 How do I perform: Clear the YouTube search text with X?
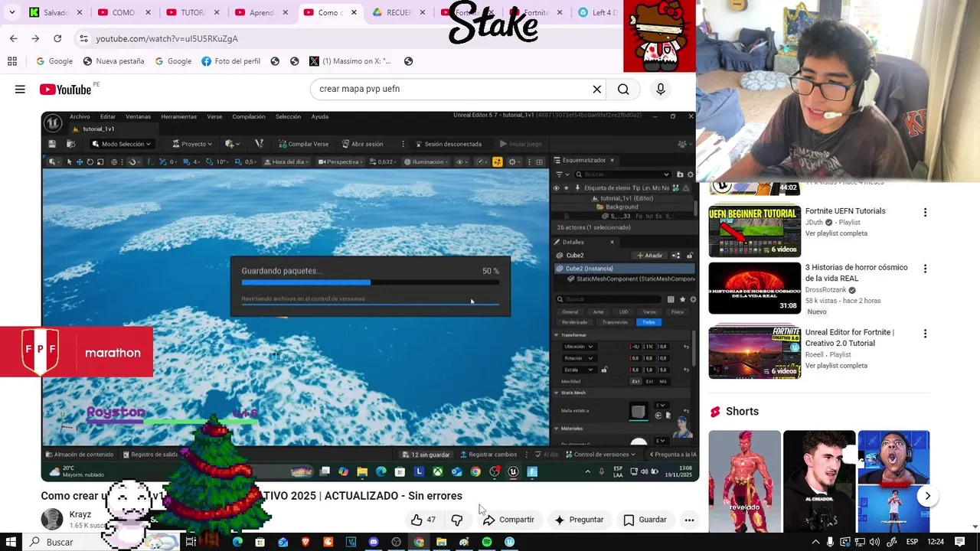[597, 90]
